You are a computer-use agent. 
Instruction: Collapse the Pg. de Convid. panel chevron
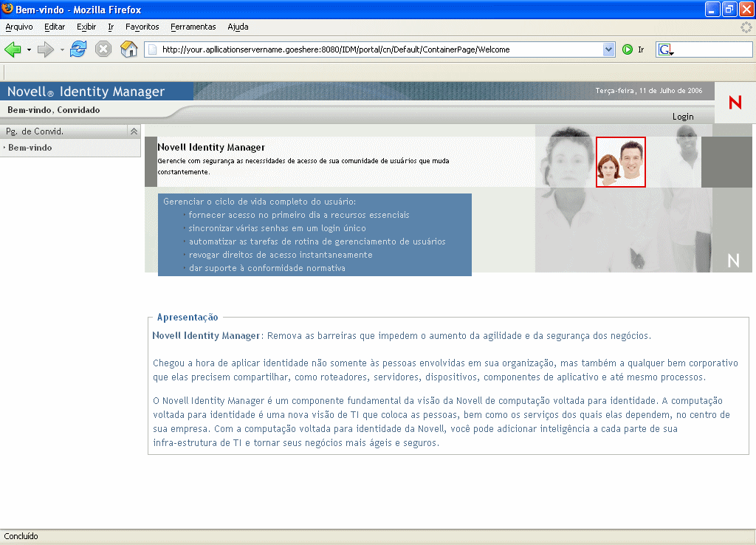134,131
